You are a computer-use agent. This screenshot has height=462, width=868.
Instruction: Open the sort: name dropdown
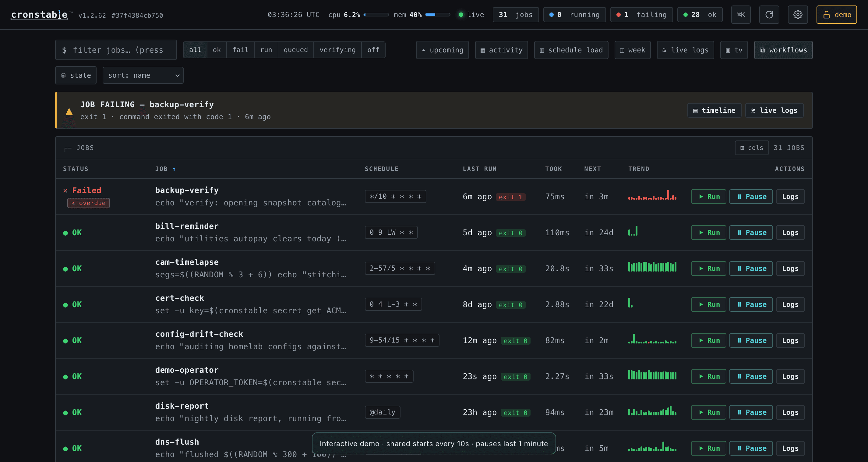pyautogui.click(x=143, y=75)
